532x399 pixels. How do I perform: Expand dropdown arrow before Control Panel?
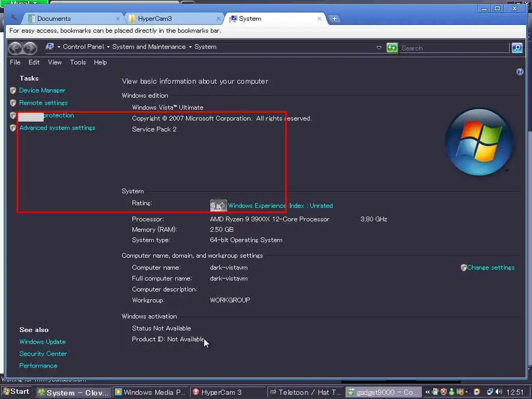point(59,47)
